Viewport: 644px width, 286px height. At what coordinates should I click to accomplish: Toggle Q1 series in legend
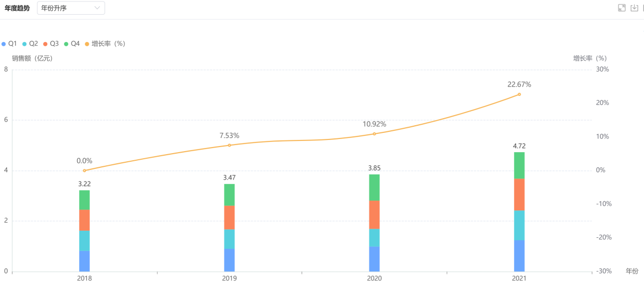click(x=10, y=44)
